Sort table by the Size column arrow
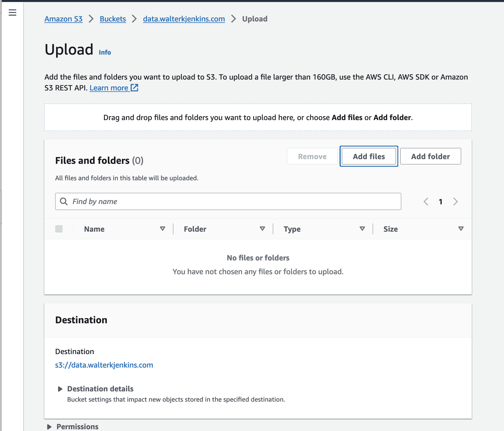Screen dimensions: 504x431 click(x=461, y=229)
